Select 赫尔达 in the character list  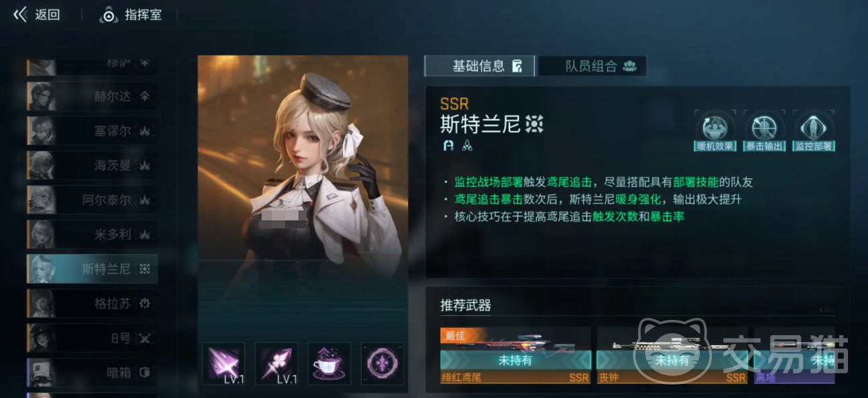pyautogui.click(x=92, y=97)
